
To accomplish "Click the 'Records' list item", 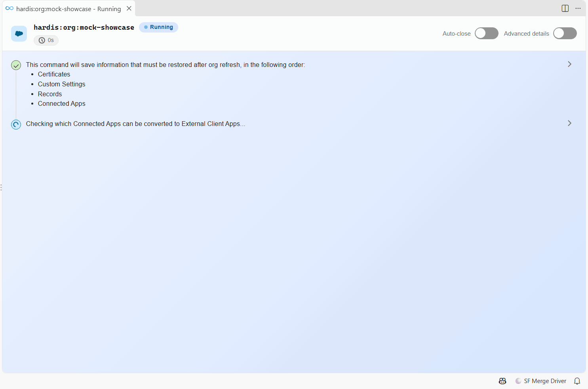I will pyautogui.click(x=50, y=94).
